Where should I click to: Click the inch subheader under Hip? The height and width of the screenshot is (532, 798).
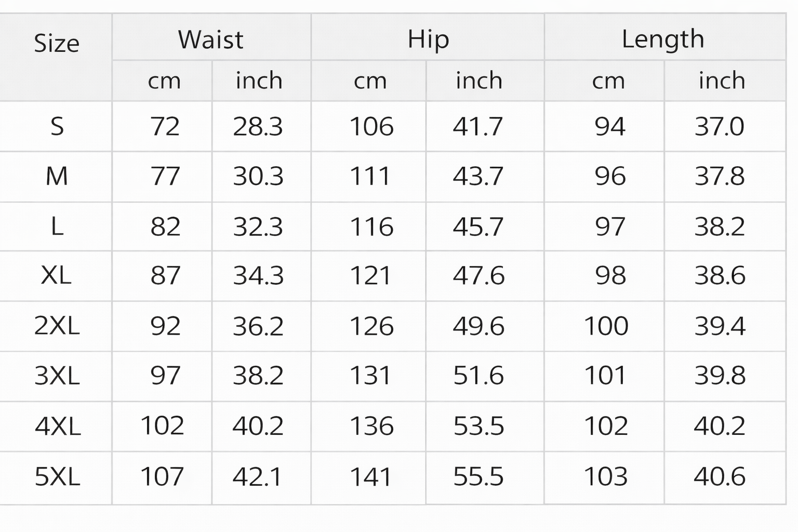479,81
